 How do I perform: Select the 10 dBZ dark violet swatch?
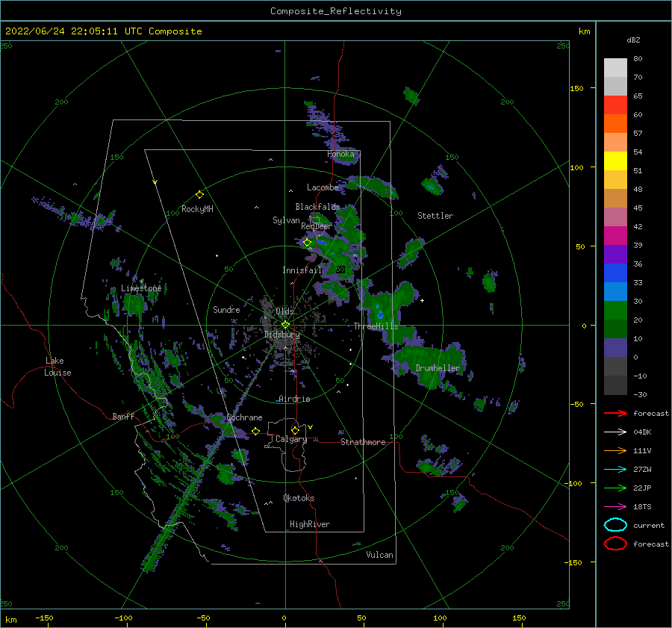point(615,348)
